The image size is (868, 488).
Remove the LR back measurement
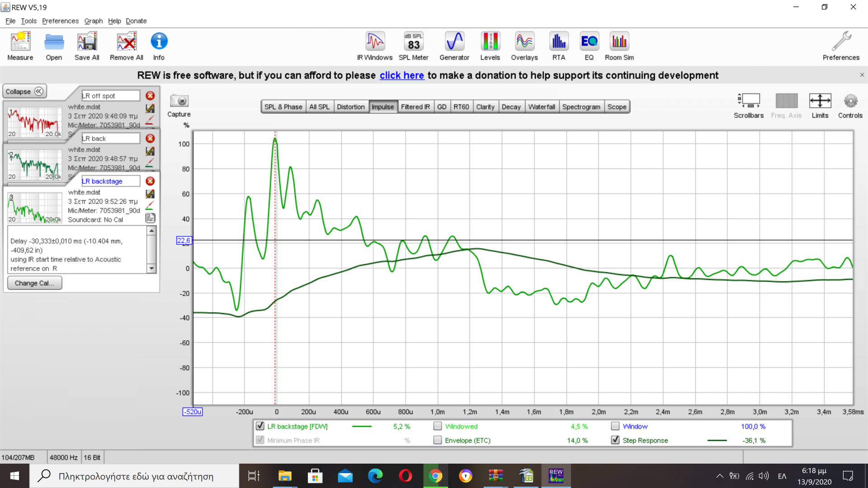(150, 138)
